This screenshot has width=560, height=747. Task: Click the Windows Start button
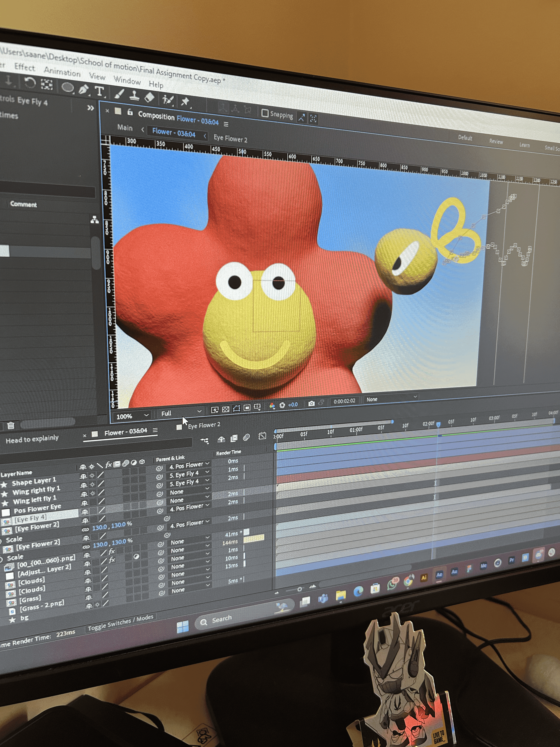(183, 627)
